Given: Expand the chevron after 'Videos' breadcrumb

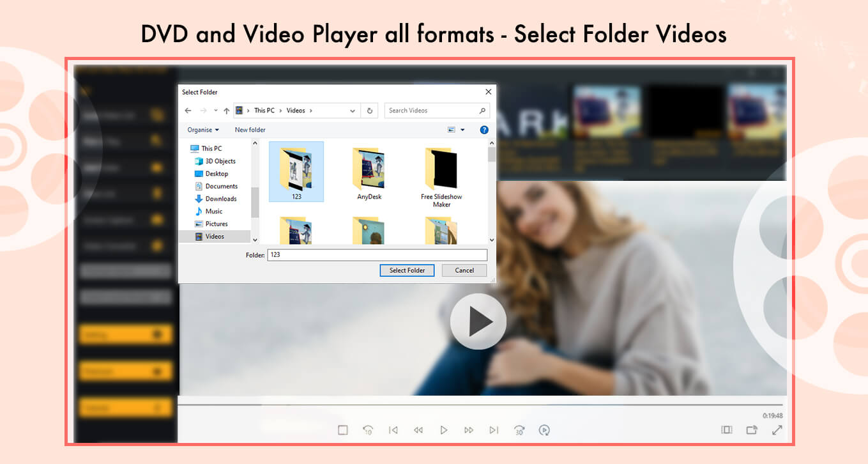Looking at the screenshot, I should point(311,111).
